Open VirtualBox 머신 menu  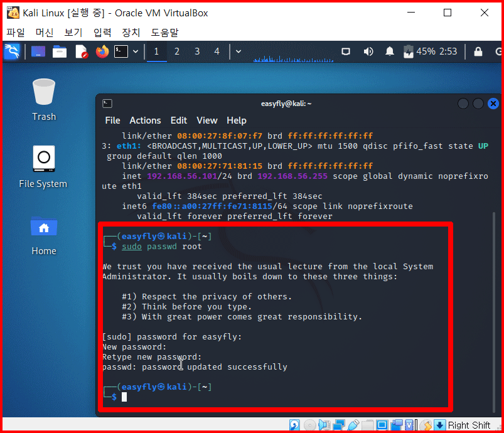pyautogui.click(x=45, y=33)
